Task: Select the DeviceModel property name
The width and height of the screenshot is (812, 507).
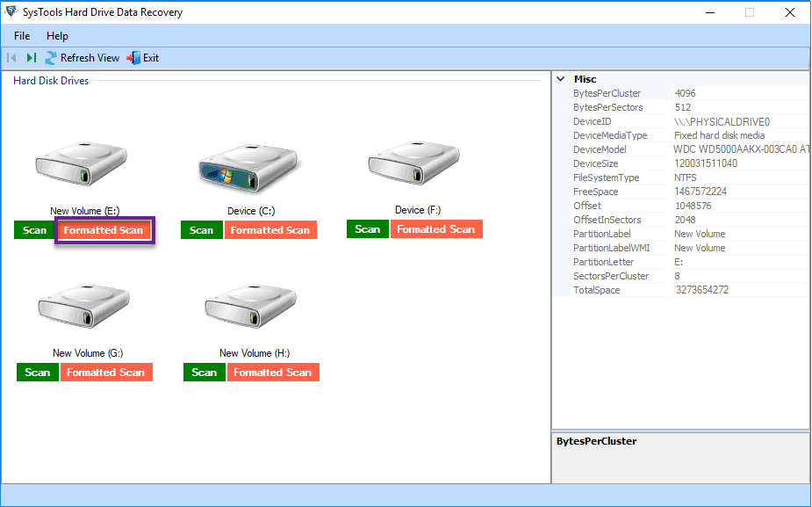Action: [x=600, y=149]
